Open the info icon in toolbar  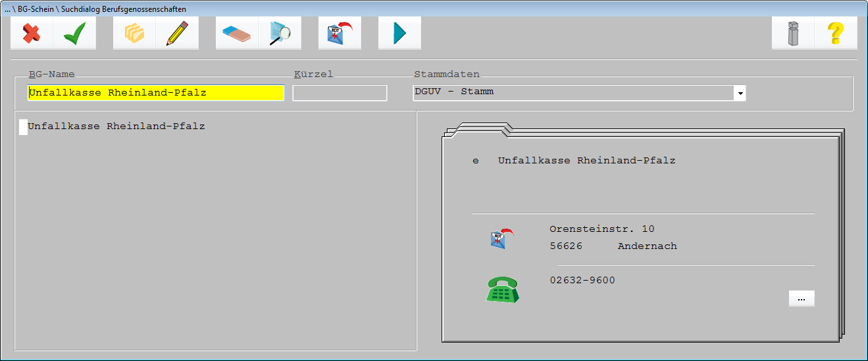[793, 33]
